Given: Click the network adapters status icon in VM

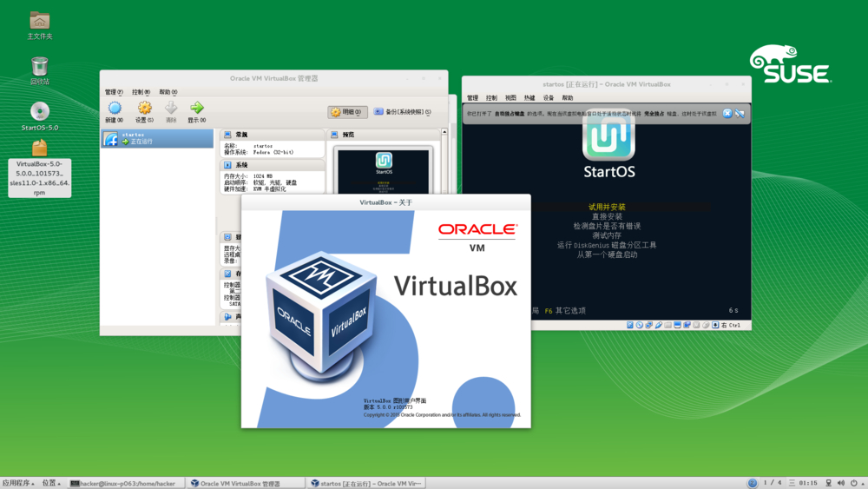Looking at the screenshot, I should (649, 325).
